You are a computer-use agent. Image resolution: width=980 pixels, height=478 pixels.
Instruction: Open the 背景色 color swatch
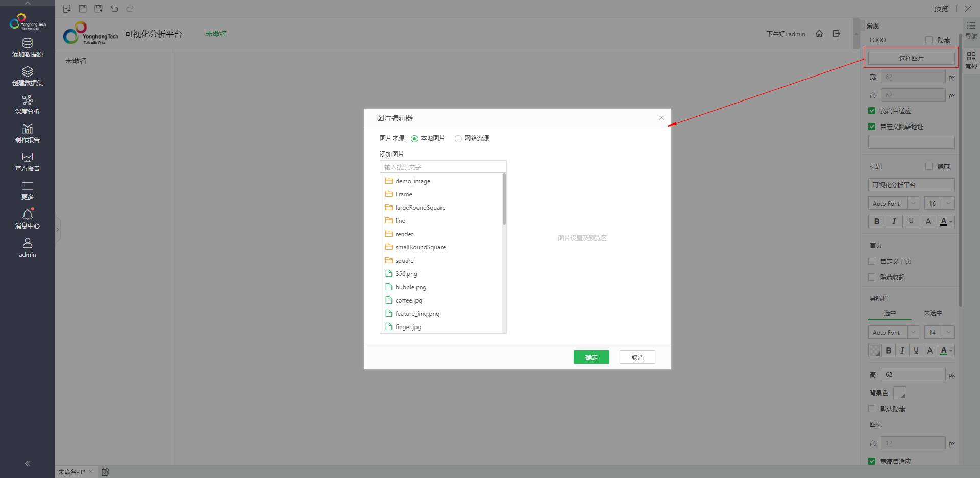click(899, 393)
